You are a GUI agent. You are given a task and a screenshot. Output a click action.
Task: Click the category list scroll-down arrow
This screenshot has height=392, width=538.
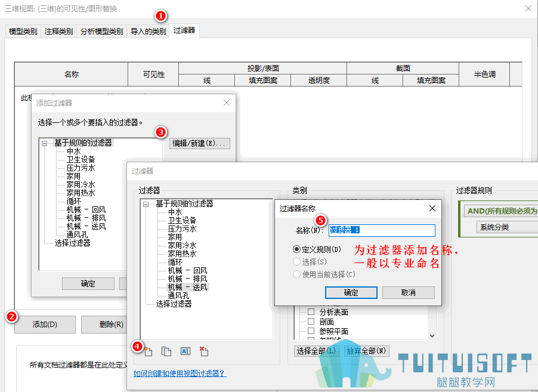[x=432, y=336]
